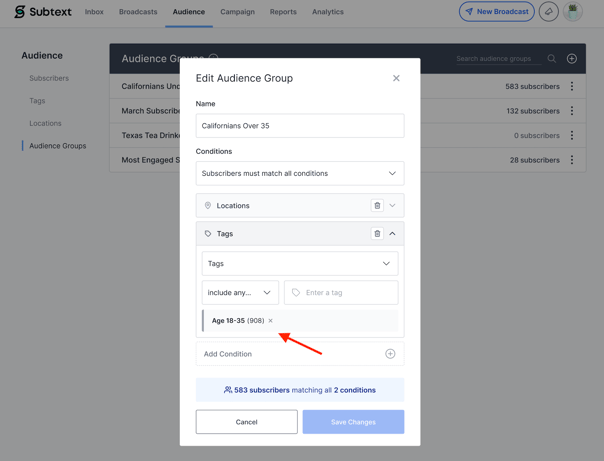604x461 pixels.
Task: Open the Tags type dropdown
Action: 300,264
